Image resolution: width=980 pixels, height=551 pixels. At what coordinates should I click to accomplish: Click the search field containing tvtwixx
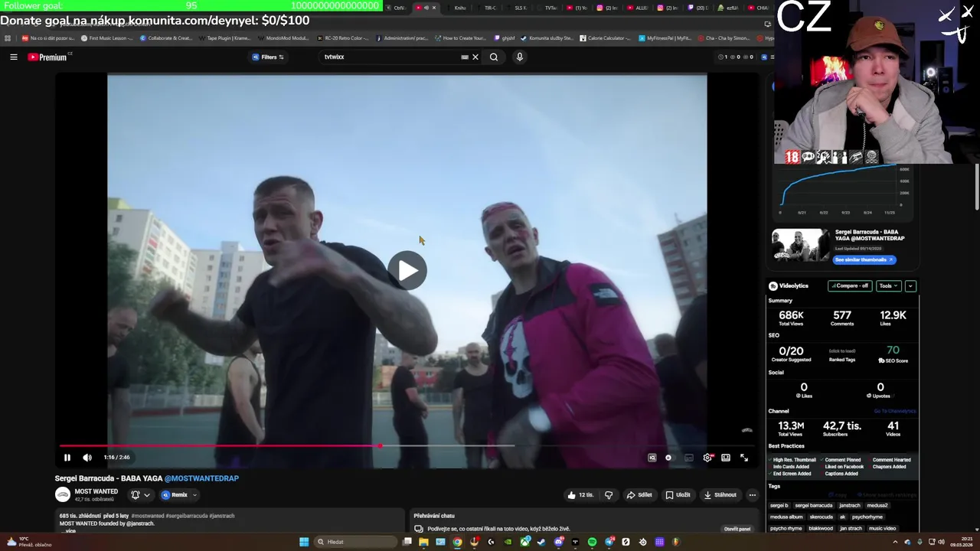pos(390,57)
